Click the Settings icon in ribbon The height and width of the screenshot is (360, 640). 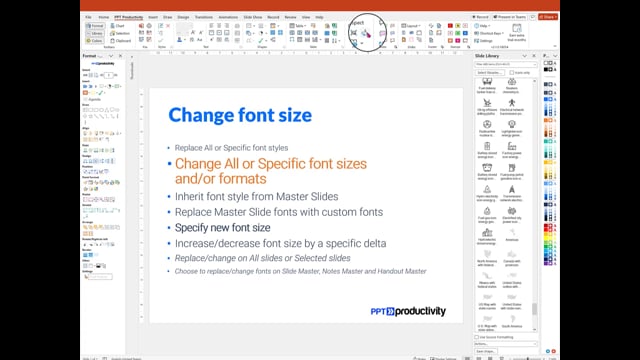point(484,41)
